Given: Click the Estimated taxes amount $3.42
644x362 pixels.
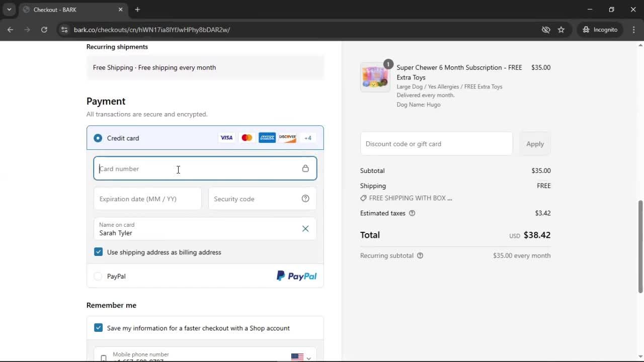Looking at the screenshot, I should [543, 213].
